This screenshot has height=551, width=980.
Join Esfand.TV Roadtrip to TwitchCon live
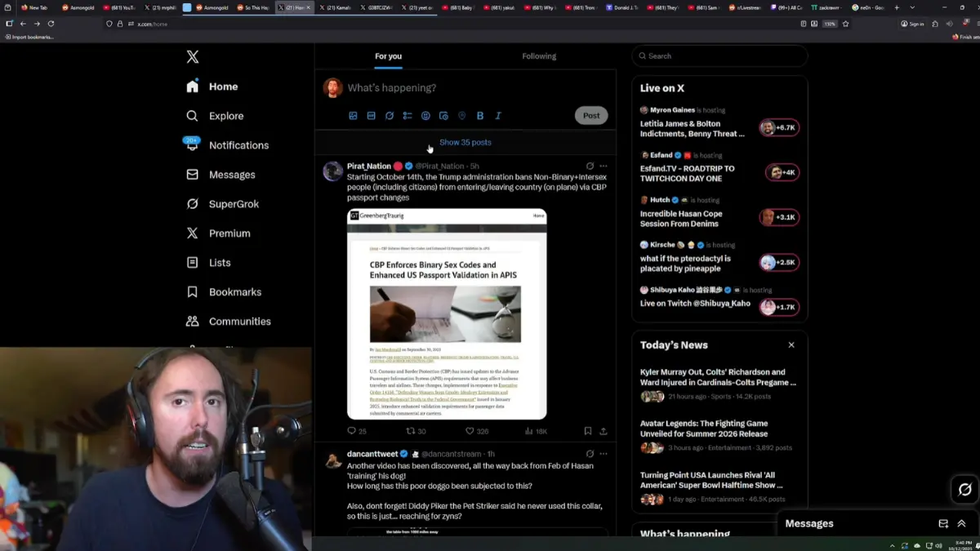[719, 167]
